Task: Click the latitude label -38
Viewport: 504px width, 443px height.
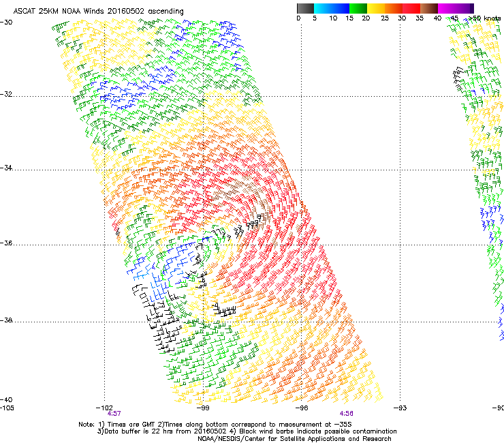Action: [6, 320]
